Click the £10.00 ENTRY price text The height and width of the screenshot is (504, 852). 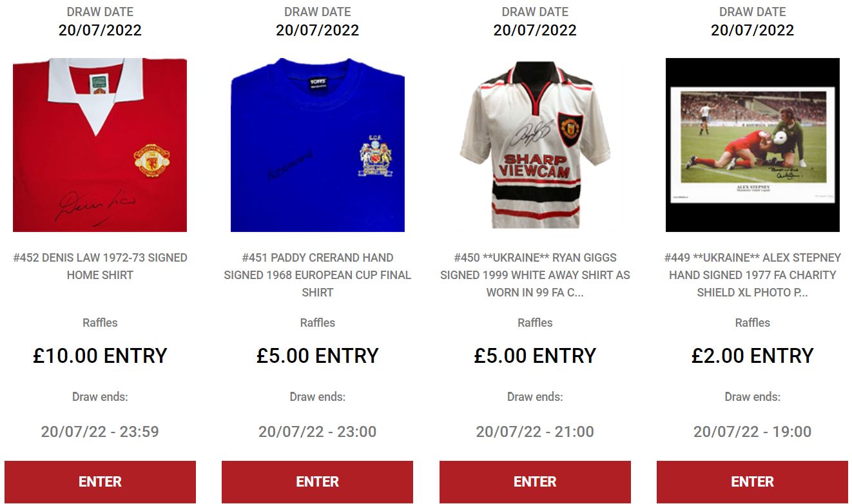(x=100, y=356)
